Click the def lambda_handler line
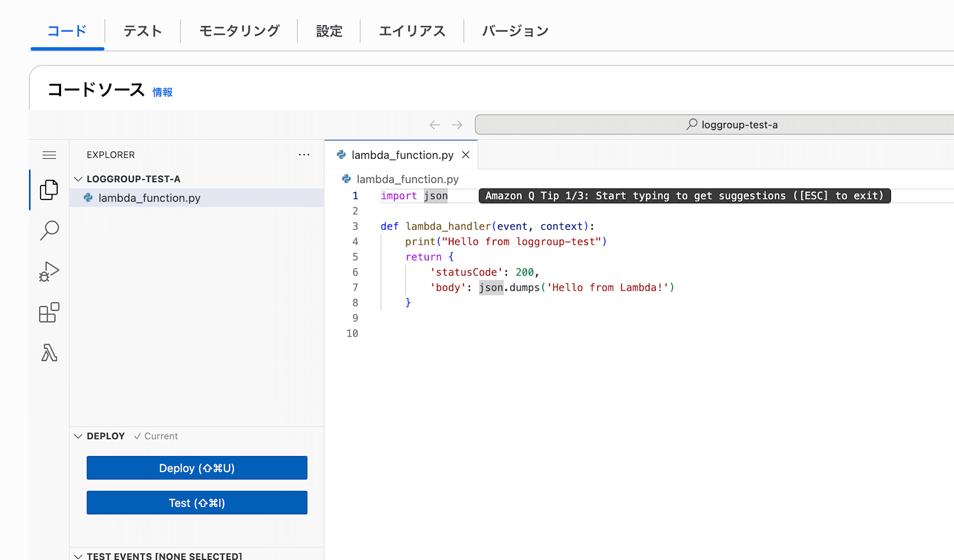954x560 pixels. click(x=487, y=226)
